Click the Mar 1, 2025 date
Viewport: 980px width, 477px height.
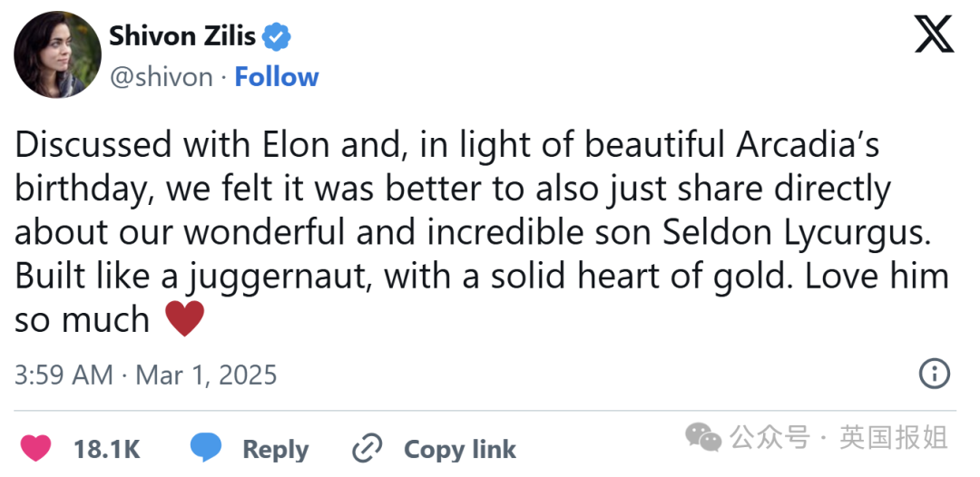pos(206,375)
